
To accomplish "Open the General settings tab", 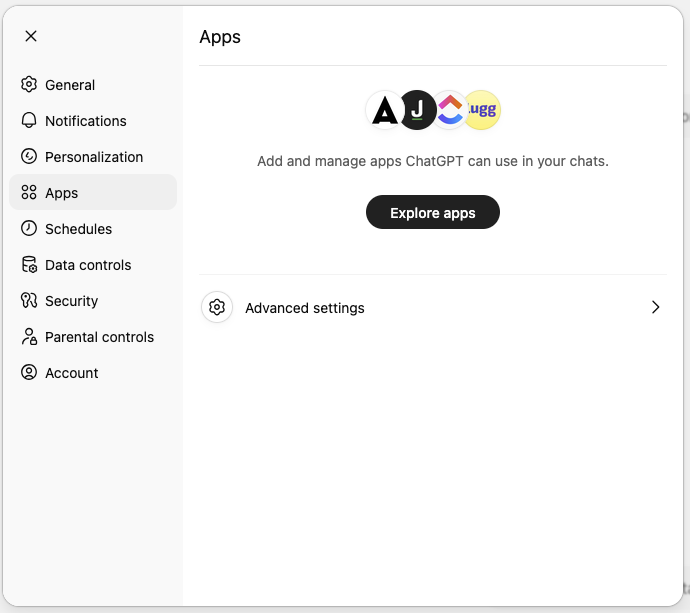I will click(x=93, y=84).
